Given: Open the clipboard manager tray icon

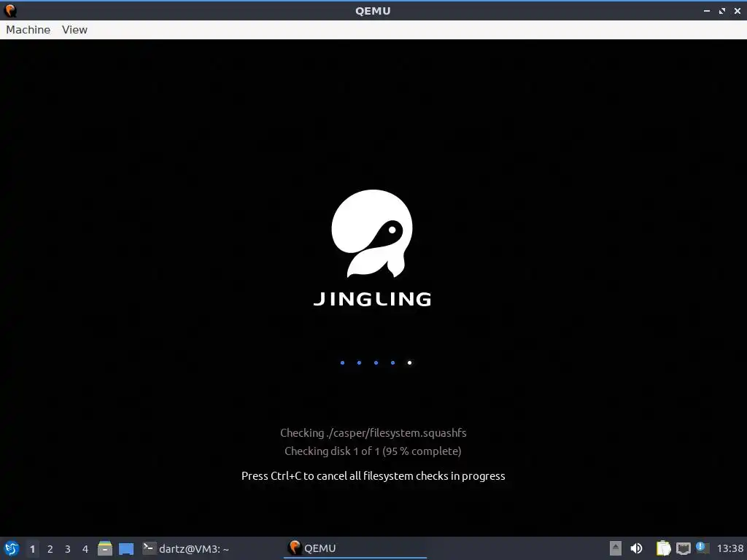Looking at the screenshot, I should (663, 548).
